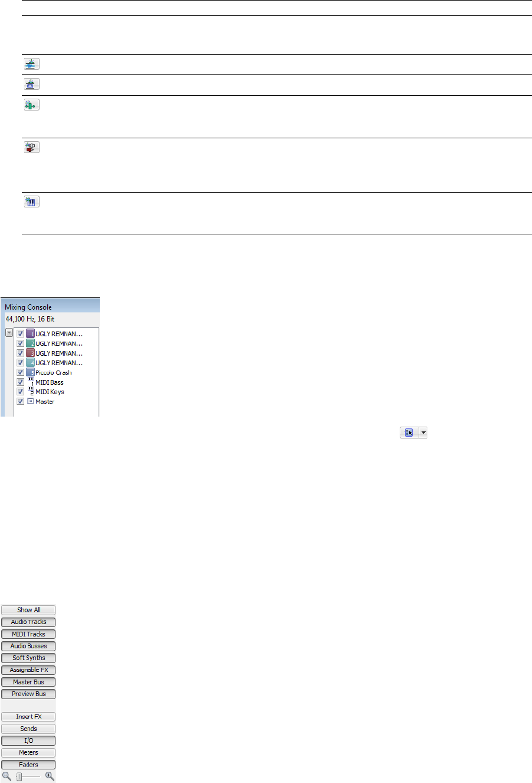
Task: Toggle the Soft Synths view button
Action: tap(28, 658)
